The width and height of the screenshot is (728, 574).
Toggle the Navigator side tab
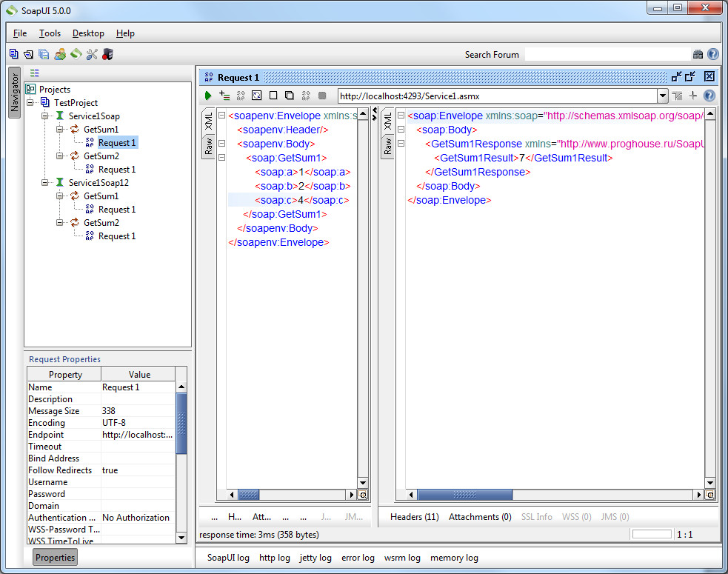point(14,93)
